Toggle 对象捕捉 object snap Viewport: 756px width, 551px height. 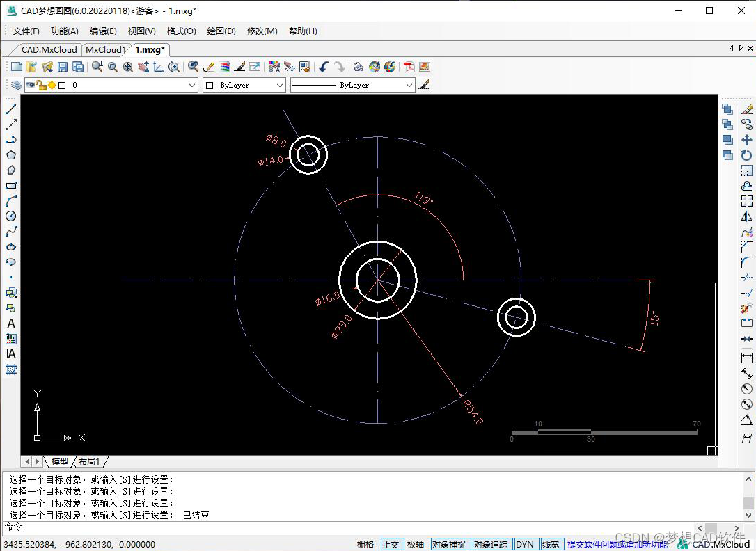450,544
